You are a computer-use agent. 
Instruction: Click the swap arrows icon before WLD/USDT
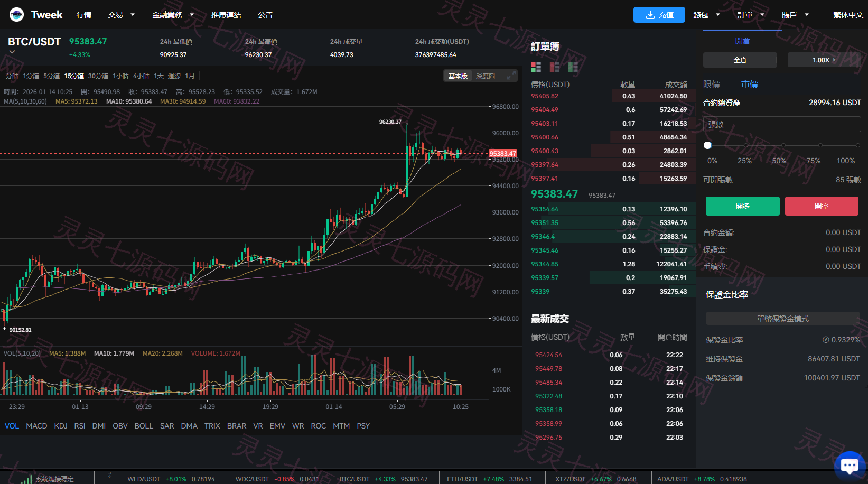tap(110, 475)
